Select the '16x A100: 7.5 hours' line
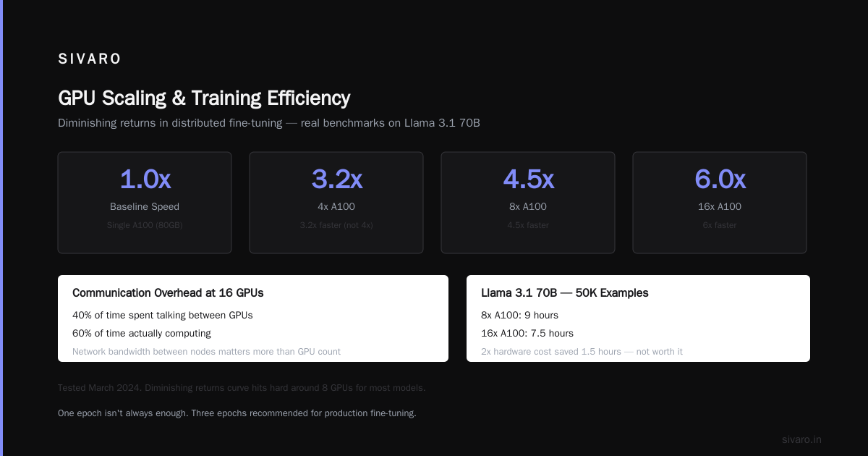Viewport: 868px width, 456px height. coord(527,334)
